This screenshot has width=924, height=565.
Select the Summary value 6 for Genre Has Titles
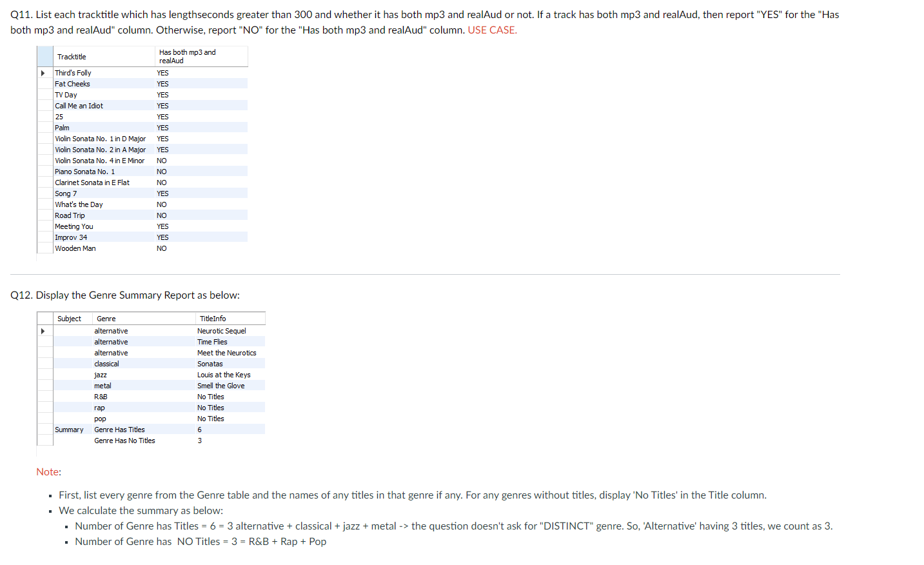199,430
